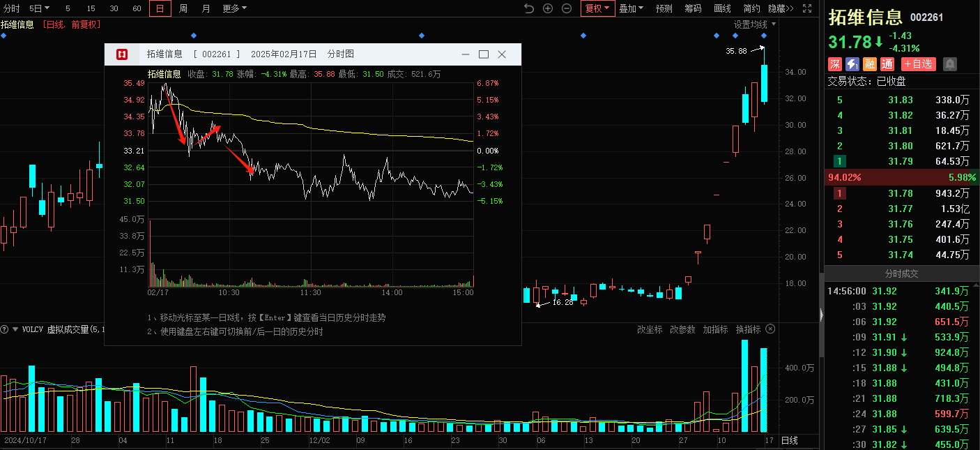This screenshot has width=980, height=450.
Task: Expand the 更多 period dropdown
Action: tap(234, 8)
